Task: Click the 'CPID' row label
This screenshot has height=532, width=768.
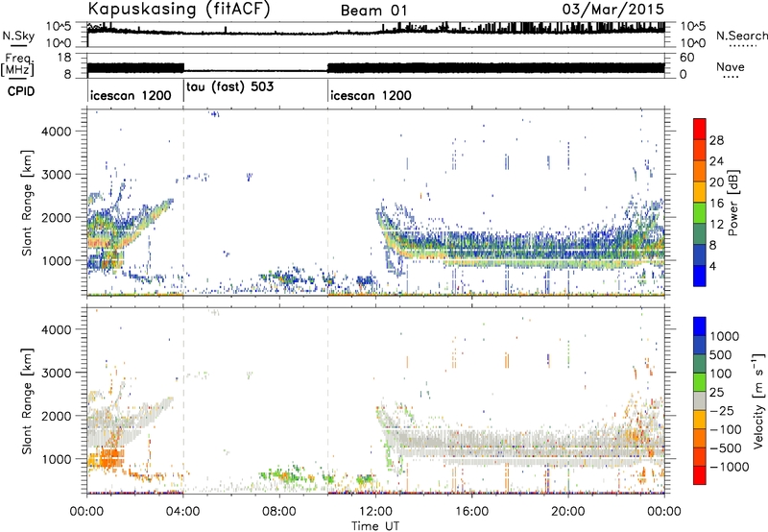Action: 21,91
